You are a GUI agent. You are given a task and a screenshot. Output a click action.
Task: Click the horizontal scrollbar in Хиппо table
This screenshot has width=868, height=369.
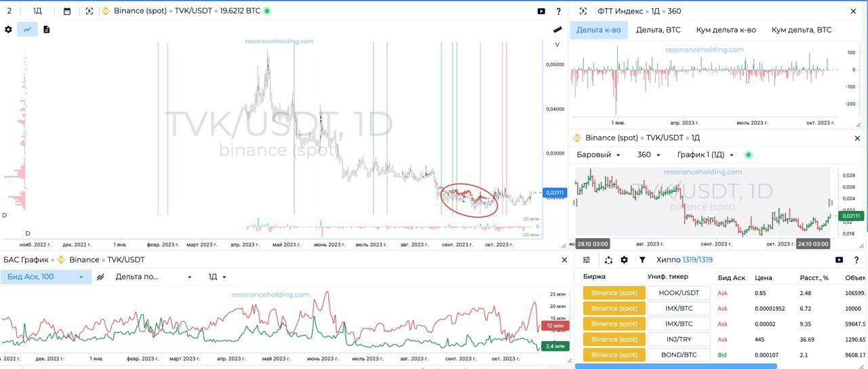[676, 366]
